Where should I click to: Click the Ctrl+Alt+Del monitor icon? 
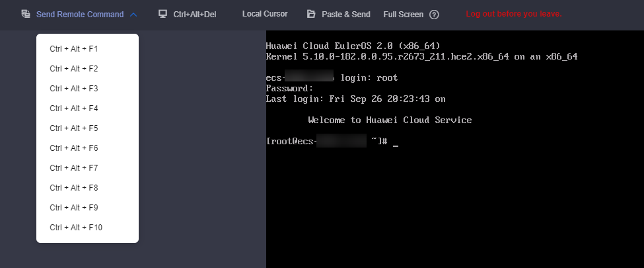[x=162, y=14]
